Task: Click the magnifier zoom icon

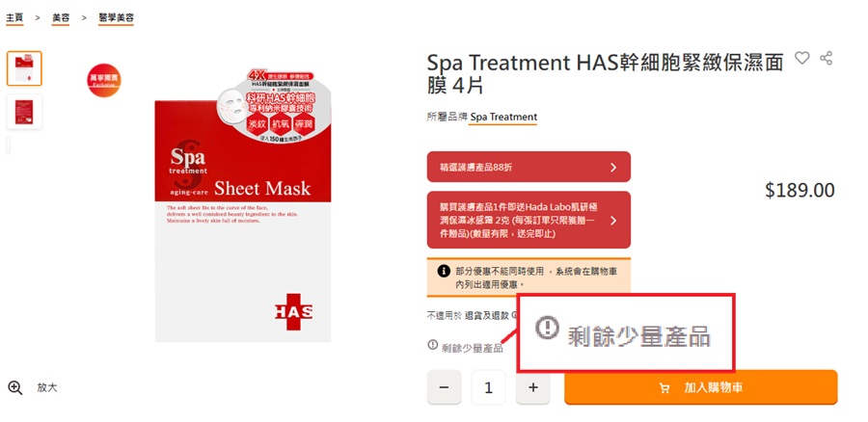Action: (x=15, y=387)
